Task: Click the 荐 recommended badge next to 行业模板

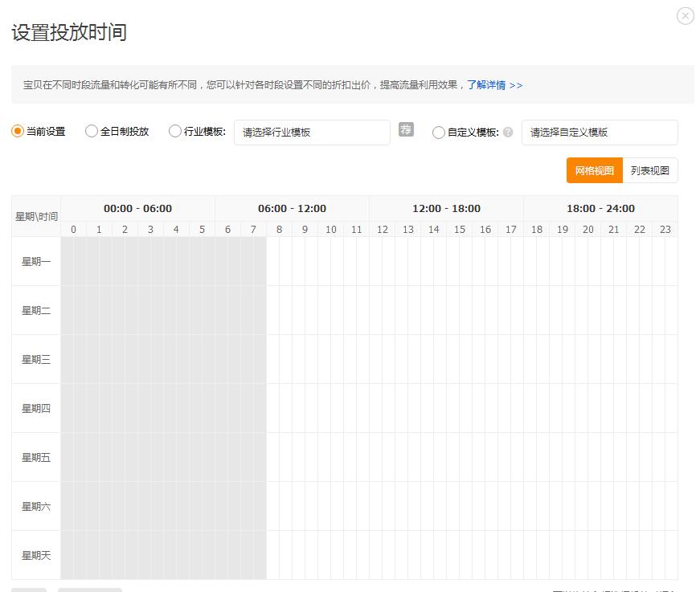Action: click(x=406, y=129)
